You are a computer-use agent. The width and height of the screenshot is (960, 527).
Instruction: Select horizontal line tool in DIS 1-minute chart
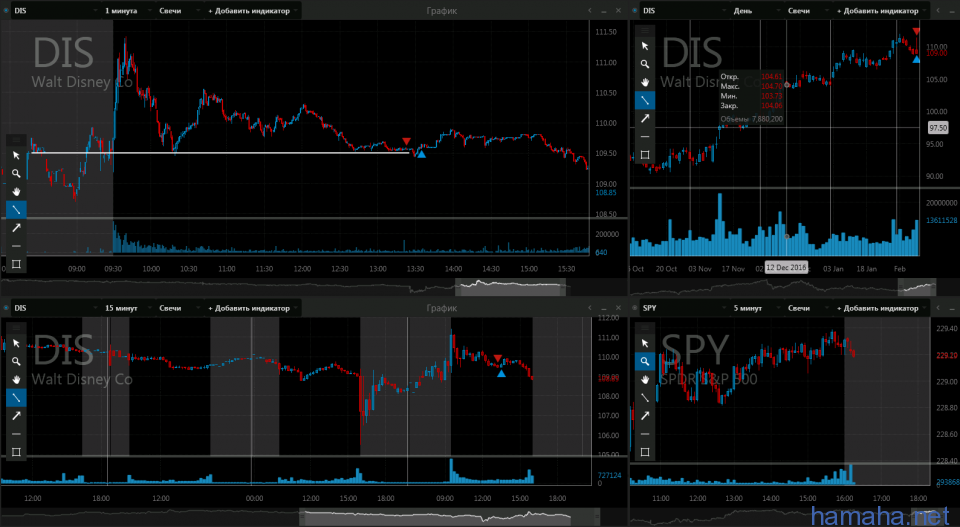[17, 246]
